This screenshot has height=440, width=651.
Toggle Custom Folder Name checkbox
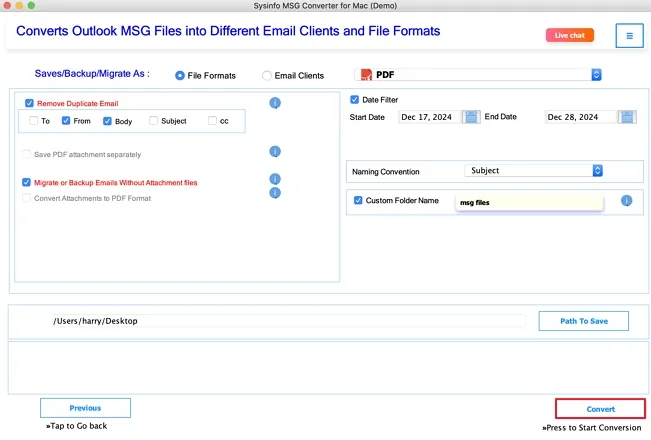[358, 200]
